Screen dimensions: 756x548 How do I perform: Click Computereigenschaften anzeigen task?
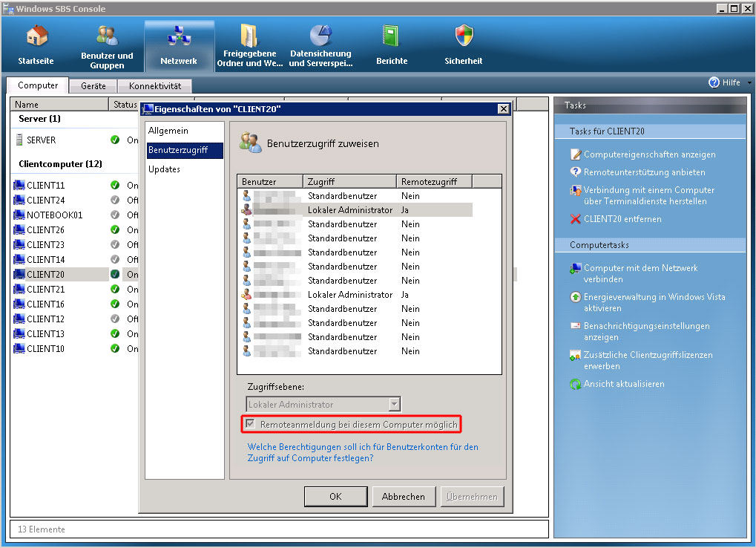coord(649,154)
